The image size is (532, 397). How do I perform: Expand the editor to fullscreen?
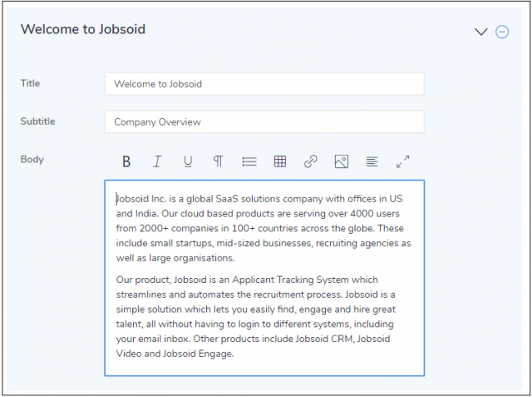click(402, 161)
